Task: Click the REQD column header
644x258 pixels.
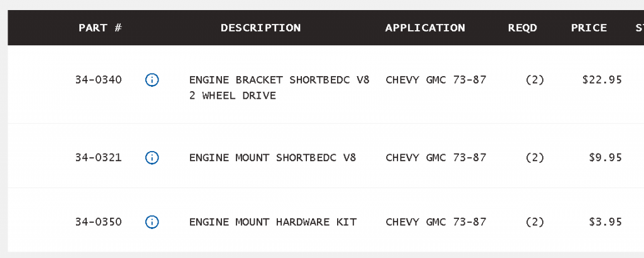Action: coord(523,28)
